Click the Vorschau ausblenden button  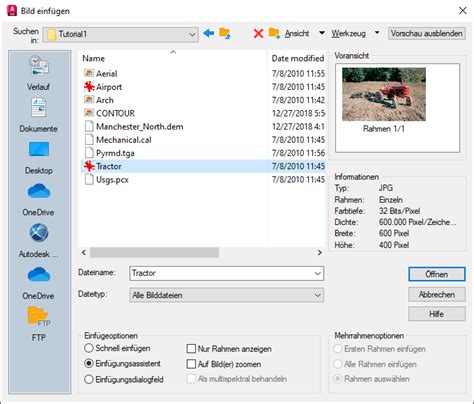427,33
